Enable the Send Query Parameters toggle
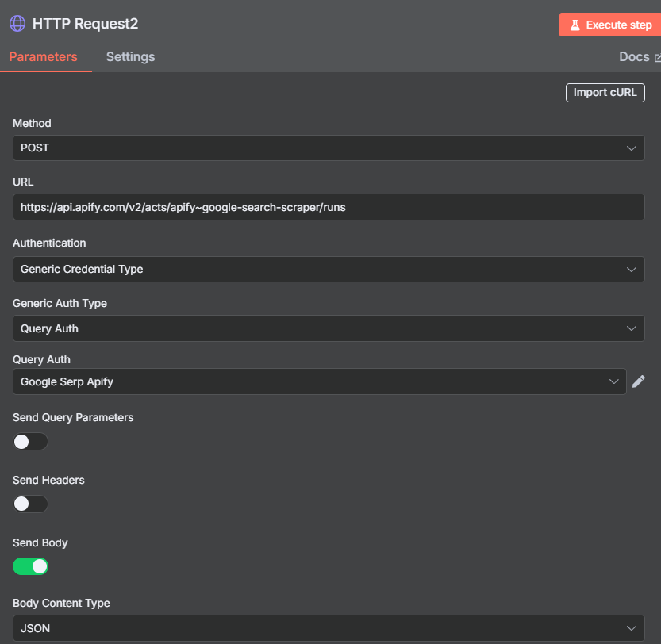The image size is (661, 644). coord(30,441)
